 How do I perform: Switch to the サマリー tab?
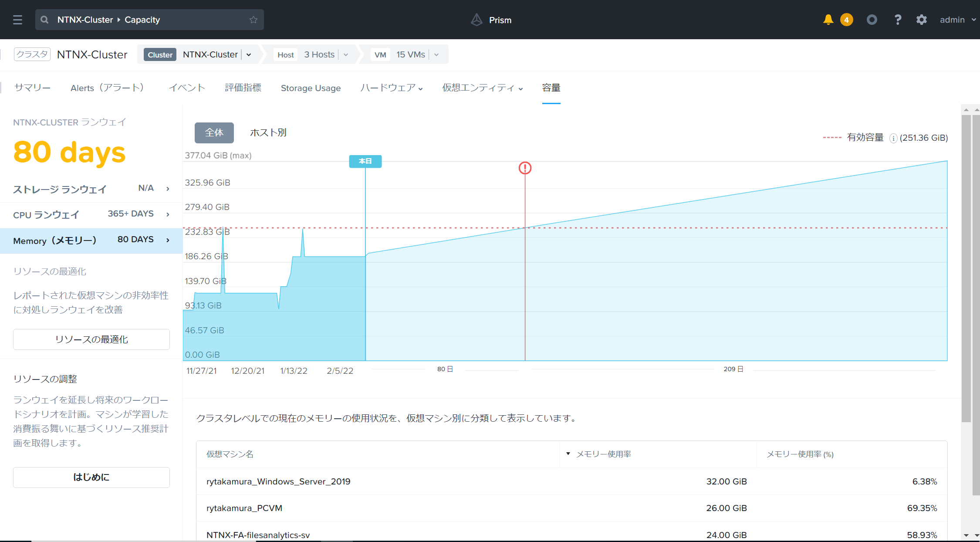tap(32, 88)
